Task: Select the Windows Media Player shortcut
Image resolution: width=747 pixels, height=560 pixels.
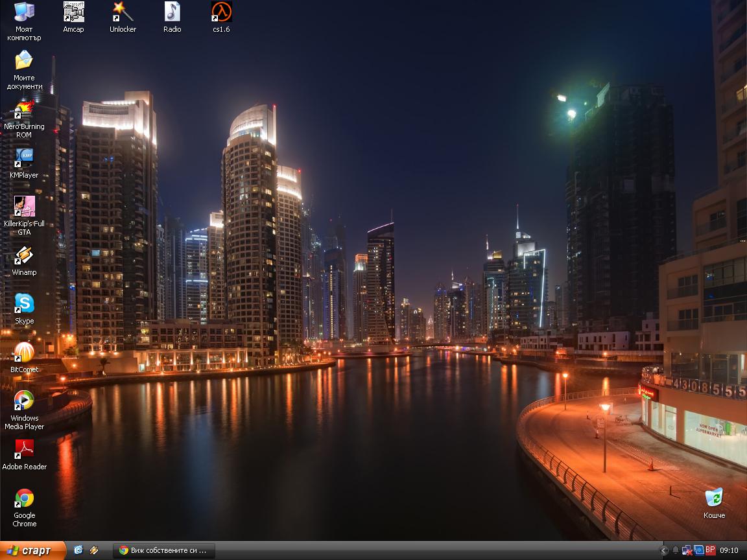Action: tap(24, 401)
